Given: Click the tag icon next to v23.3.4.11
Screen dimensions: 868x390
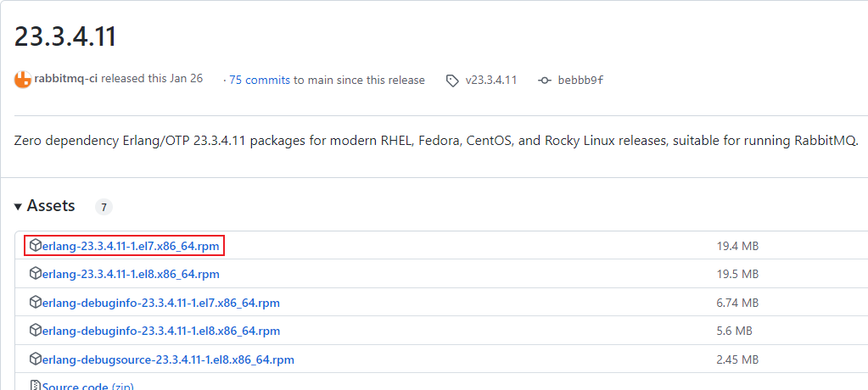Looking at the screenshot, I should pos(452,81).
